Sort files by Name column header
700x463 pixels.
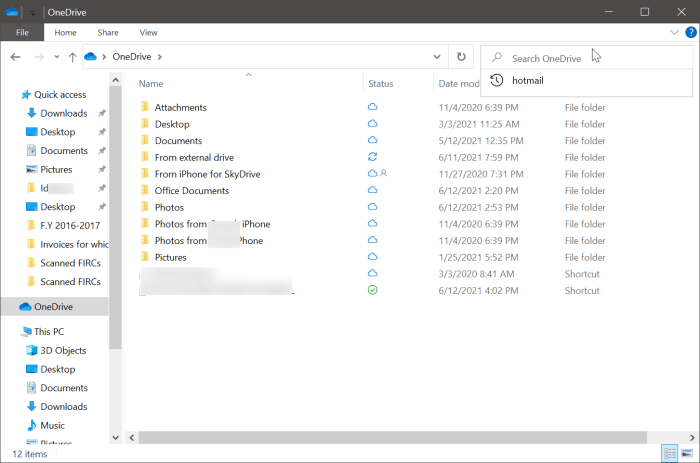151,83
